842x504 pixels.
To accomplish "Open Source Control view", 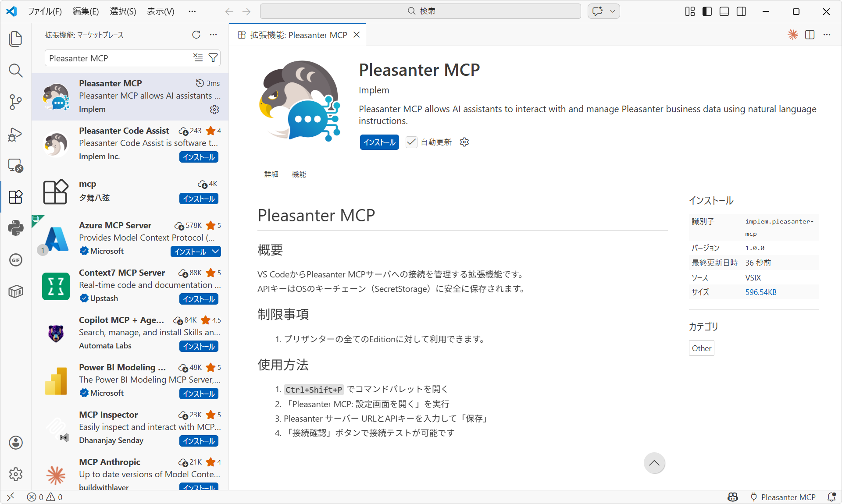I will pyautogui.click(x=16, y=102).
